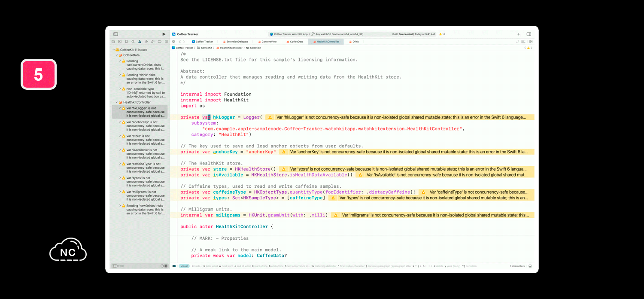Add an editor on the right
Viewport: 644px width, 299px height.
[x=531, y=42]
